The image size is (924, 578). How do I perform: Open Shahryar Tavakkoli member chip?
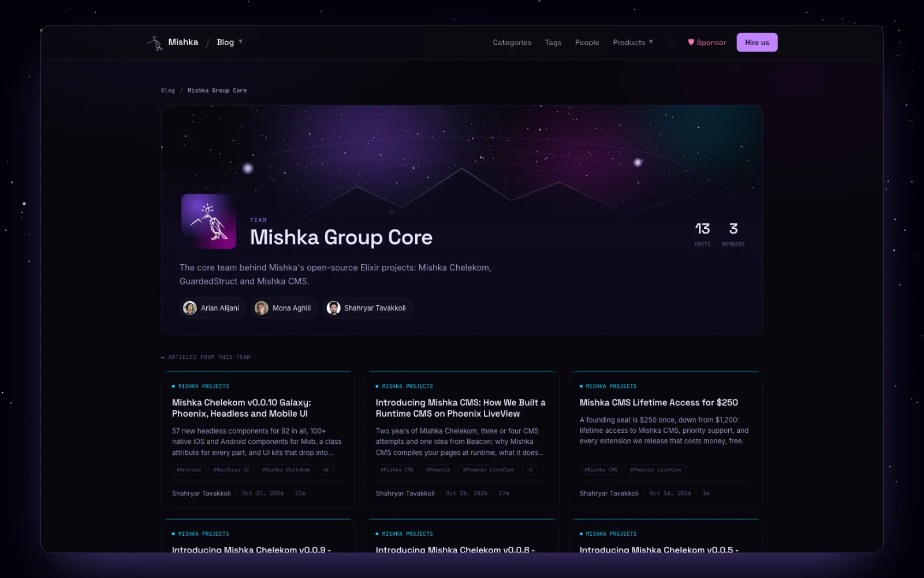point(367,308)
